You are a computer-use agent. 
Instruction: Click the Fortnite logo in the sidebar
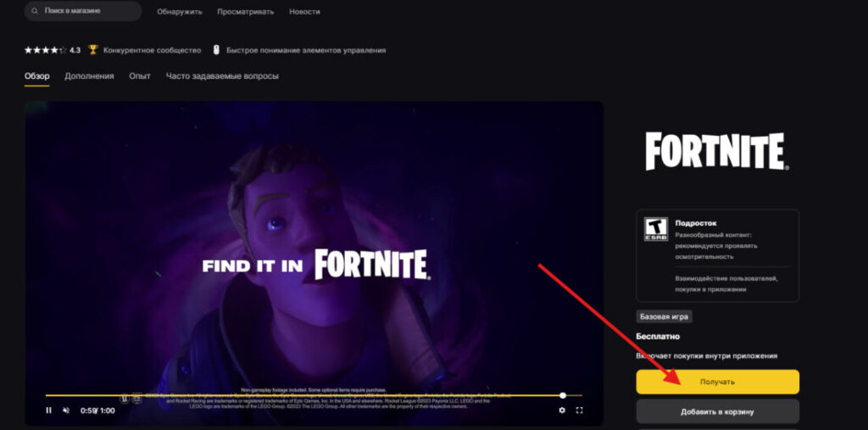716,152
